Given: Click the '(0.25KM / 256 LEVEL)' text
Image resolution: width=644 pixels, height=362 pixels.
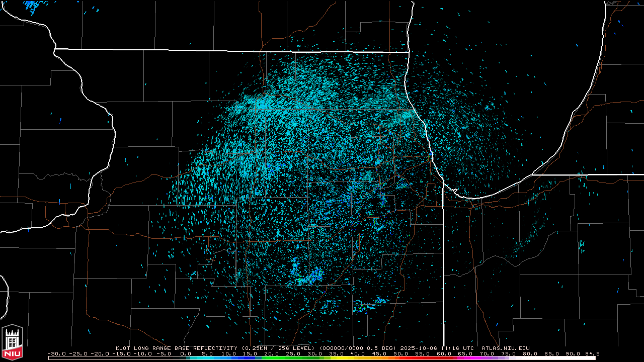Looking at the screenshot, I should coord(278,348).
